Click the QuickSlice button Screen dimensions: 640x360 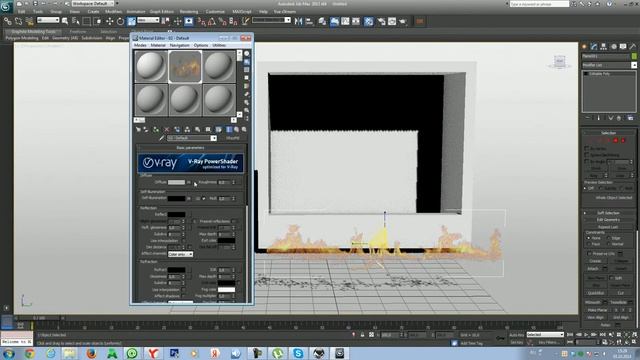pyautogui.click(x=596, y=293)
